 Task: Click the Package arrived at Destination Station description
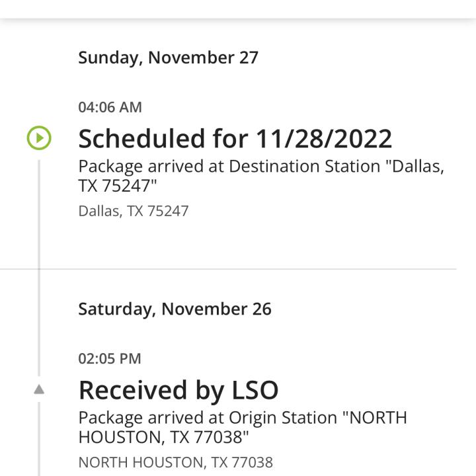tap(260, 175)
